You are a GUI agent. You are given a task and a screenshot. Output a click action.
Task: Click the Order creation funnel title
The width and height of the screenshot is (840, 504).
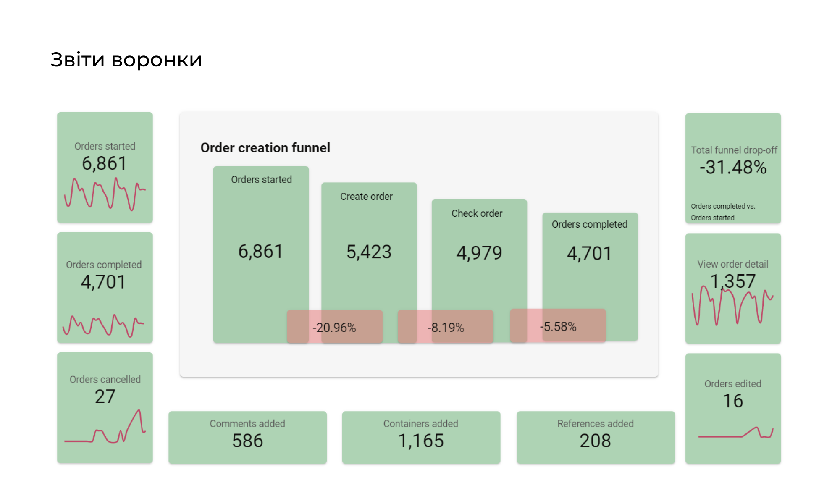(265, 148)
